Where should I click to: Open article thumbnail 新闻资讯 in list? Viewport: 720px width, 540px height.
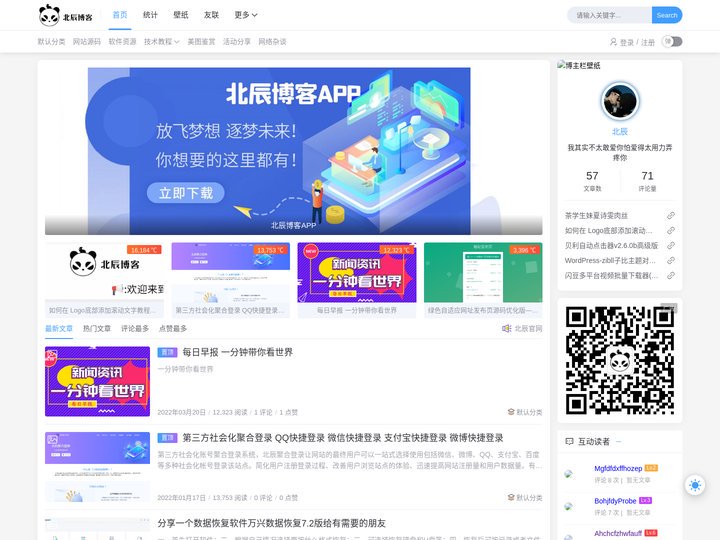[x=97, y=382]
